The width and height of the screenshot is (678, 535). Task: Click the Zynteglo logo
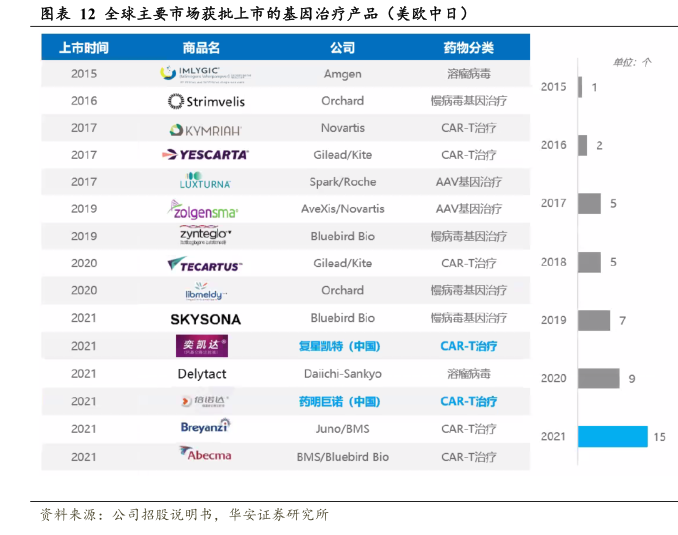click(x=203, y=236)
